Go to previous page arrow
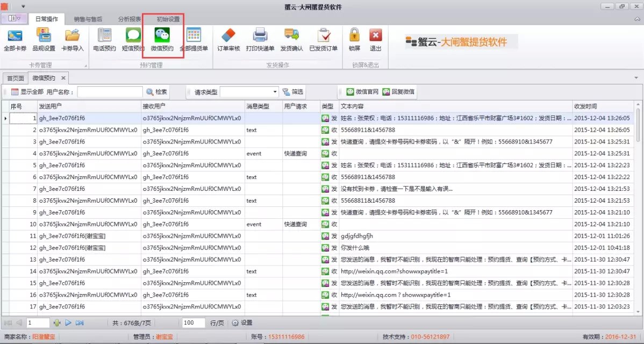Image resolution: width=644 pixels, height=344 pixels. tap(19, 323)
